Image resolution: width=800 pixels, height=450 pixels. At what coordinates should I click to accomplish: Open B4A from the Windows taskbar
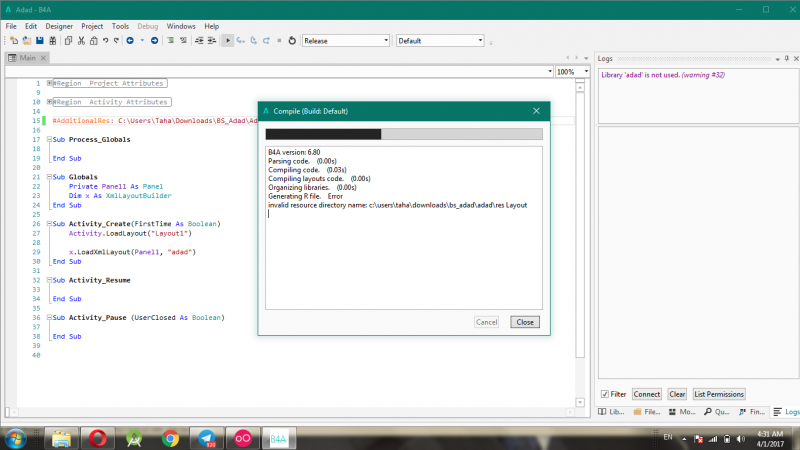(277, 438)
